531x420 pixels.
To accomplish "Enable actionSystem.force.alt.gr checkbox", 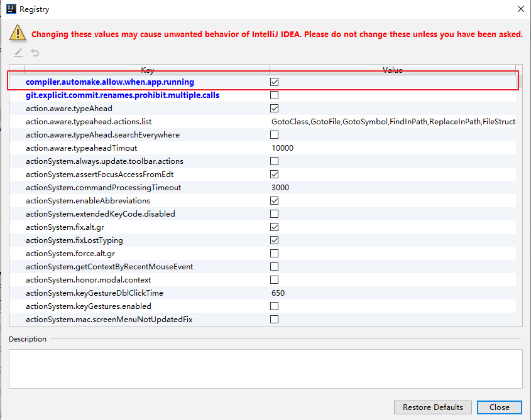I will 275,254.
